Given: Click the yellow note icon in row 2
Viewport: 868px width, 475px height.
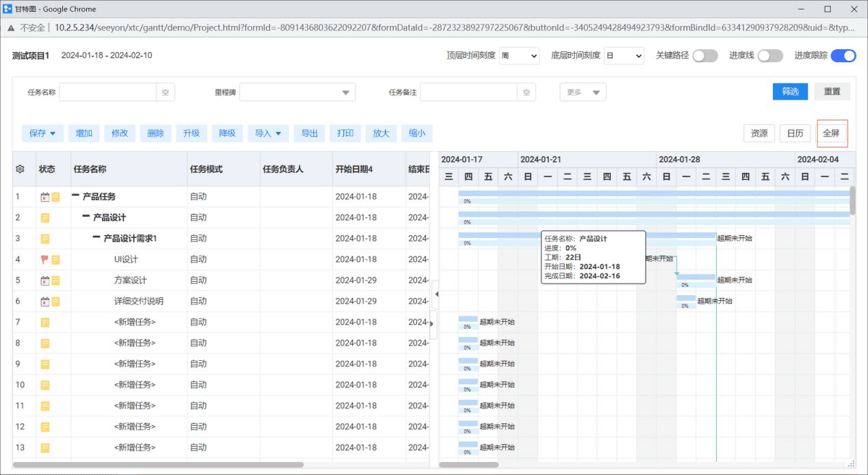Looking at the screenshot, I should coord(45,218).
